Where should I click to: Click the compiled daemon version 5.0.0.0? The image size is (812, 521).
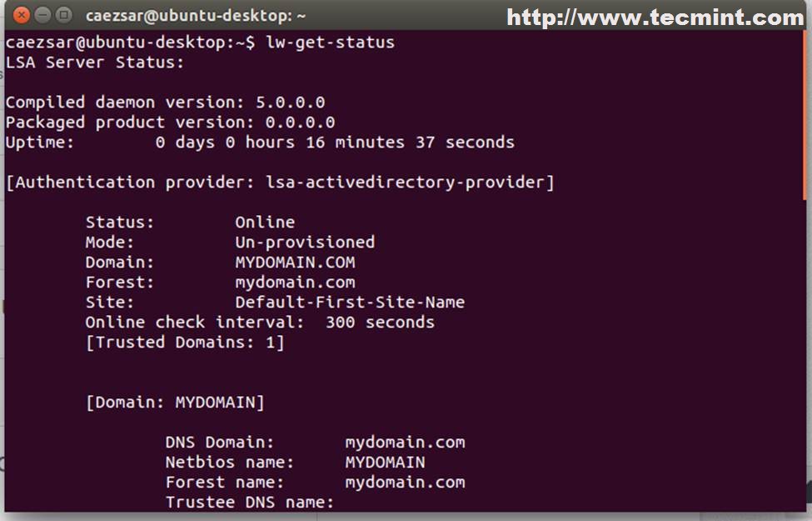point(290,102)
